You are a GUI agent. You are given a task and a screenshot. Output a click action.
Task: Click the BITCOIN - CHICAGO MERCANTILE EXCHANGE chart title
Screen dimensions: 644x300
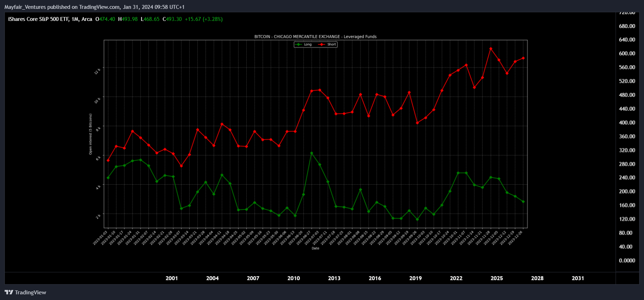[x=315, y=37]
